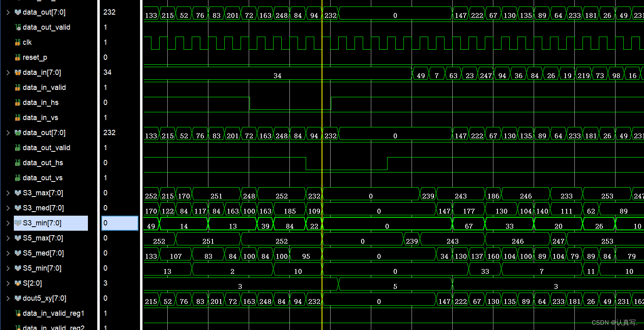Image resolution: width=644 pixels, height=330 pixels.
Task: Click the S3_max bus icon
Action: (x=18, y=193)
